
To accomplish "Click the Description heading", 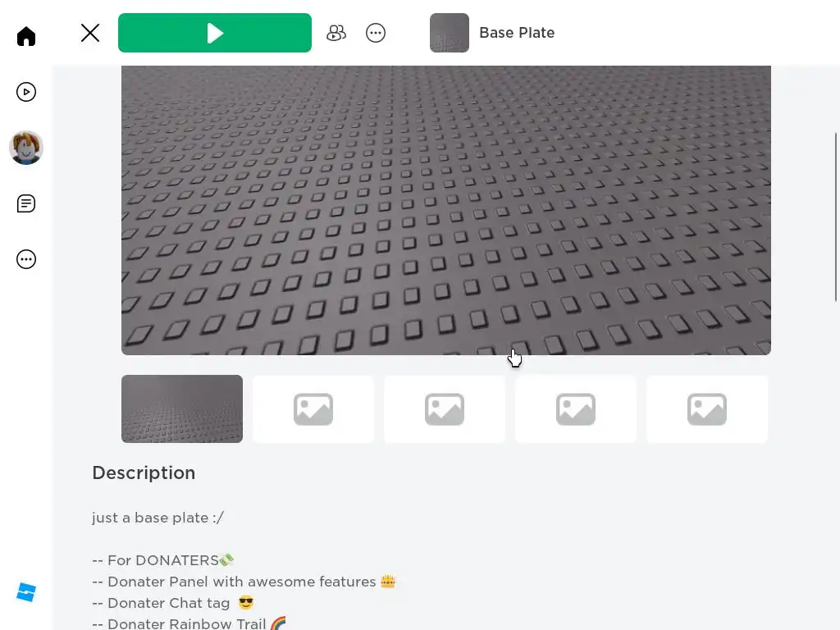I will pyautogui.click(x=144, y=473).
